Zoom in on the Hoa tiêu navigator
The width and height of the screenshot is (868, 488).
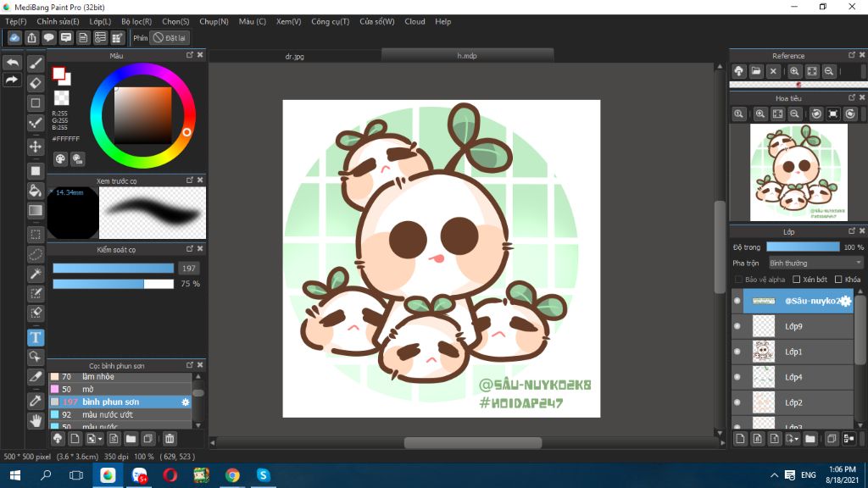click(760, 114)
